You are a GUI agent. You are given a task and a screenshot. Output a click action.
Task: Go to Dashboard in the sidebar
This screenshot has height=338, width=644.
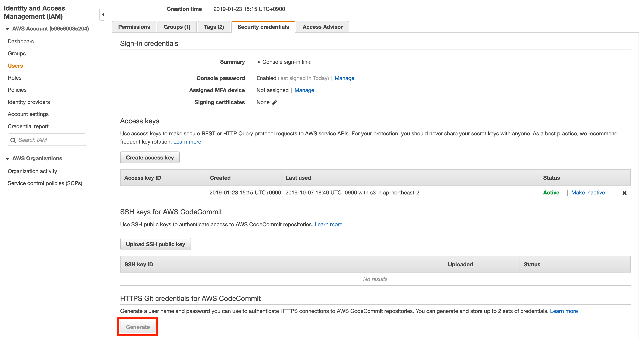(21, 41)
